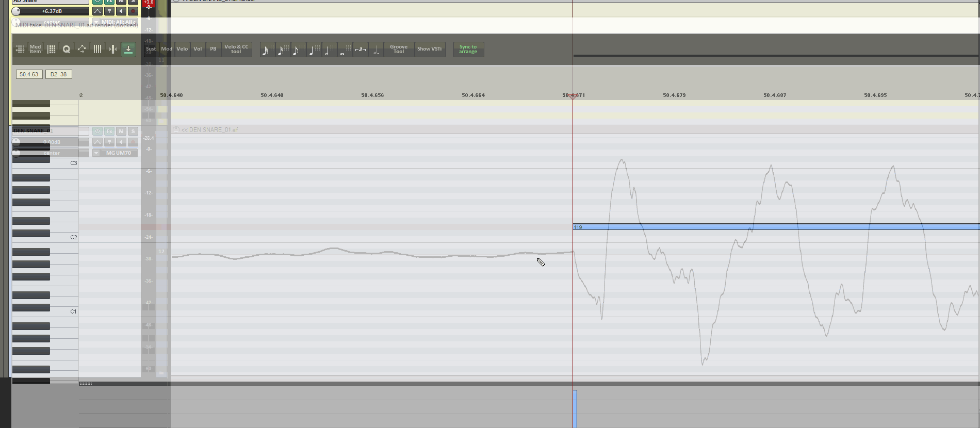Open the Groove Tool

point(399,50)
